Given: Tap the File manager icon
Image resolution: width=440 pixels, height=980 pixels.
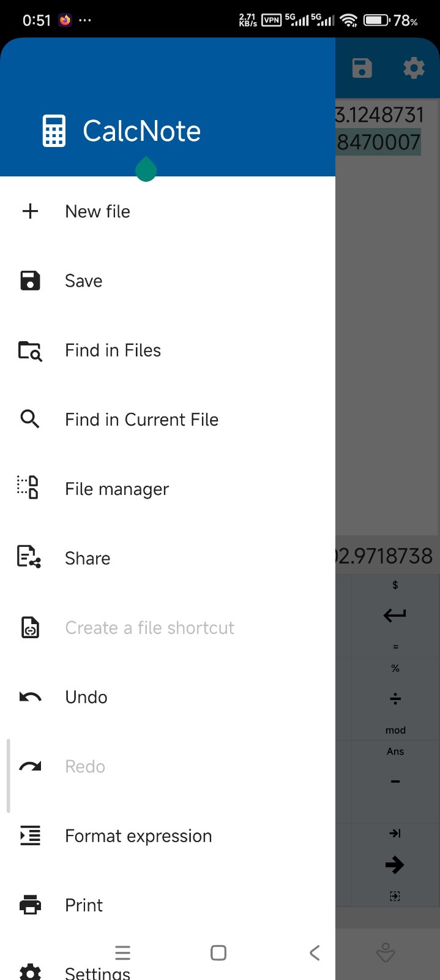Looking at the screenshot, I should 29,488.
